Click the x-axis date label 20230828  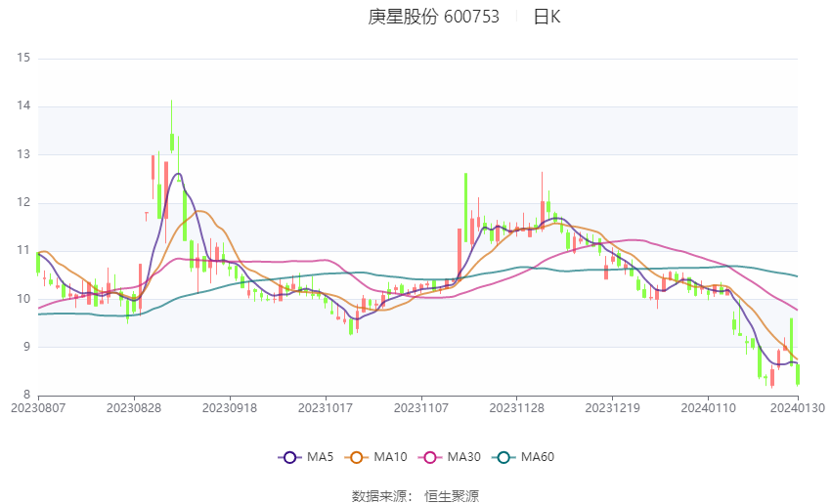(x=134, y=408)
